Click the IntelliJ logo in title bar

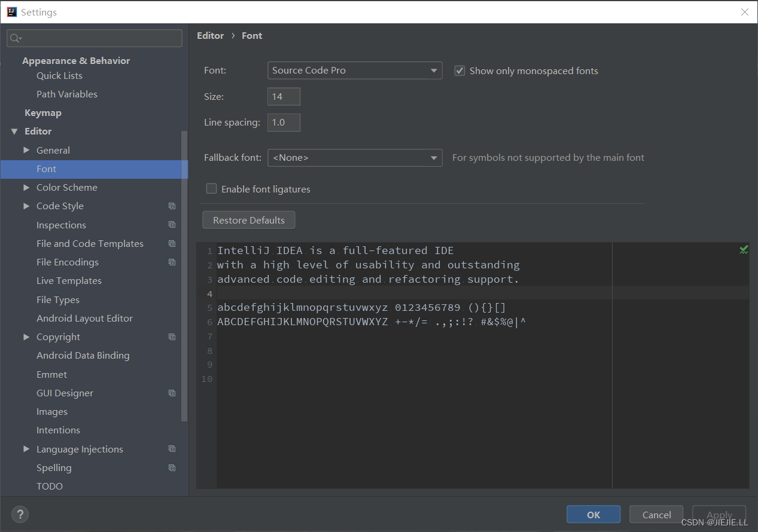point(11,12)
